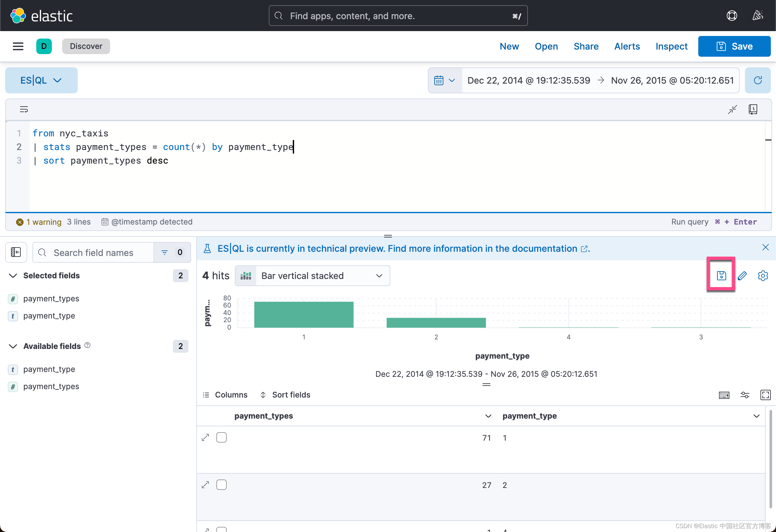Toggle line wrapping in the query editor
The width and height of the screenshot is (776, 532).
click(24, 109)
